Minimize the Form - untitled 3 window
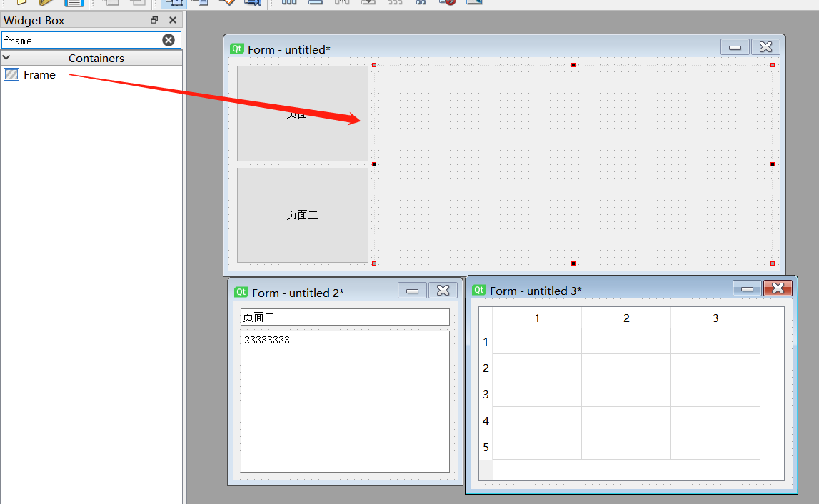The height and width of the screenshot is (504, 819). pos(747,288)
